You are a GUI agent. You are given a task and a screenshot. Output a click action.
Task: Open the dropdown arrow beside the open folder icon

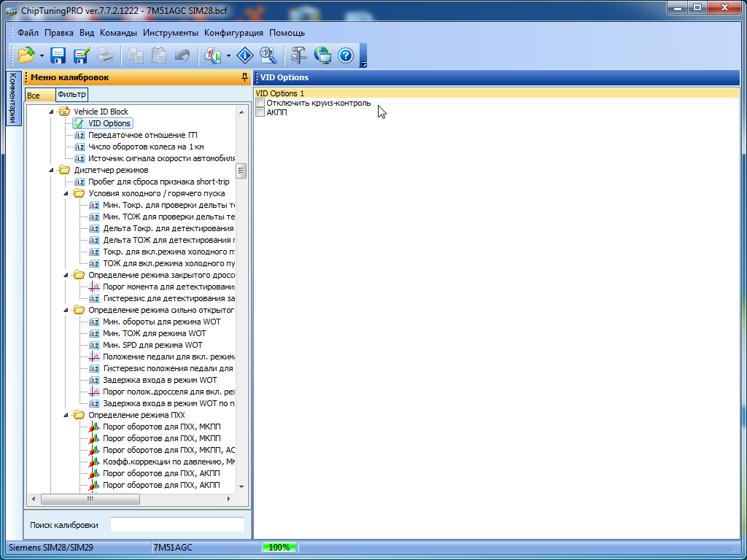[42, 55]
